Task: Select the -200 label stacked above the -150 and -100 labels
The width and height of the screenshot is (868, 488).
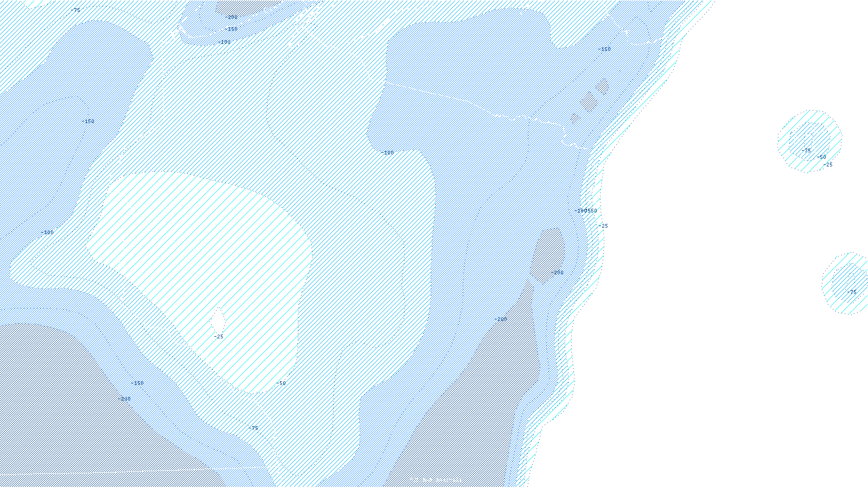Action: pyautogui.click(x=231, y=17)
